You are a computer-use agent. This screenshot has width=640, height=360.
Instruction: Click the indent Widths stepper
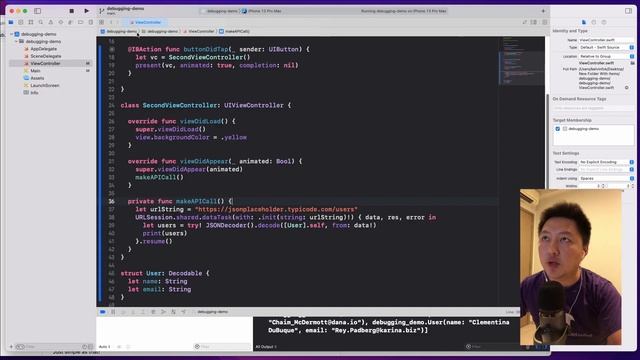tap(633, 186)
